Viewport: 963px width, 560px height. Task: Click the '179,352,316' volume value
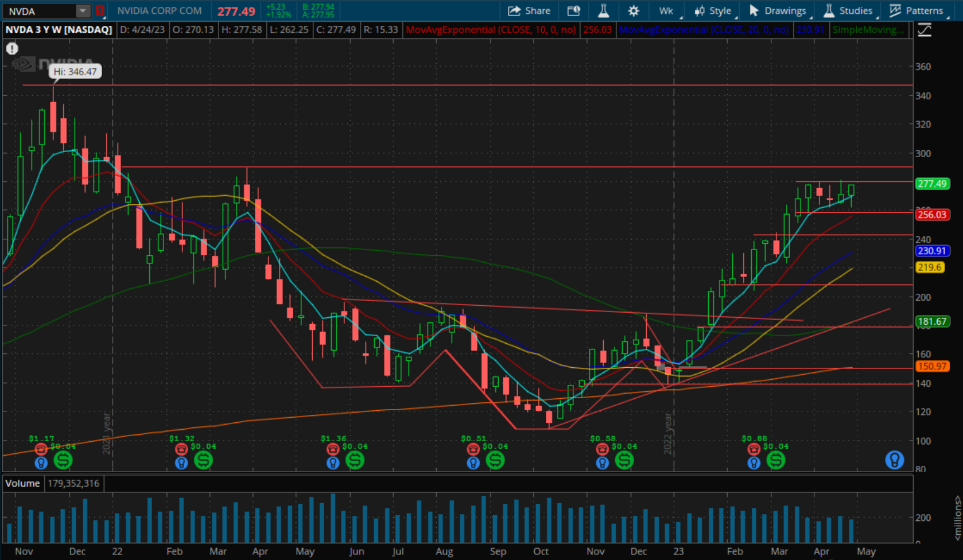[73, 483]
